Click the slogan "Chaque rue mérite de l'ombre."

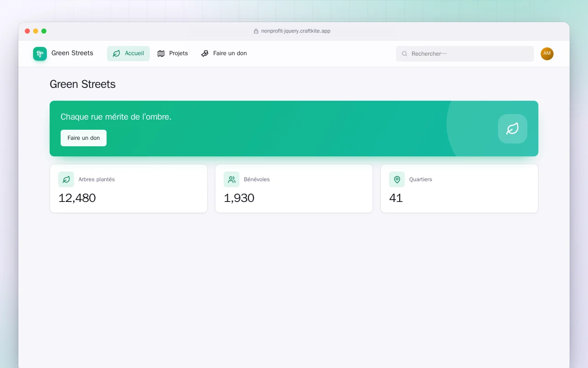116,117
